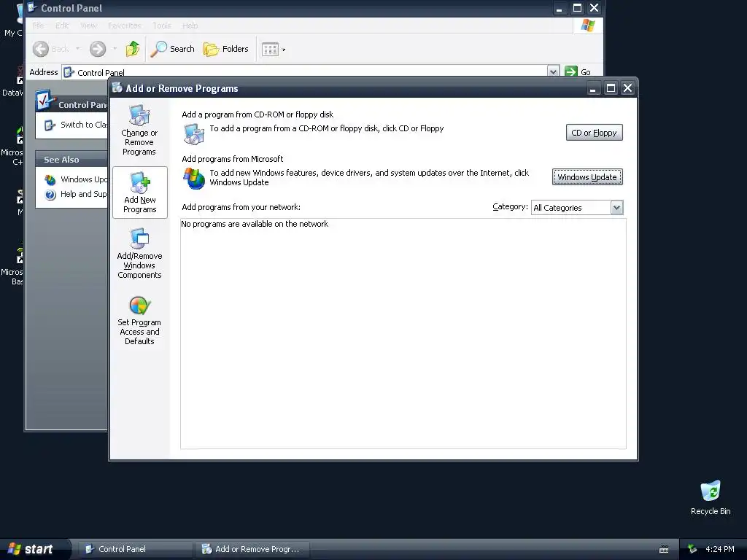Expand the address bar dropdown arrow

point(553,72)
